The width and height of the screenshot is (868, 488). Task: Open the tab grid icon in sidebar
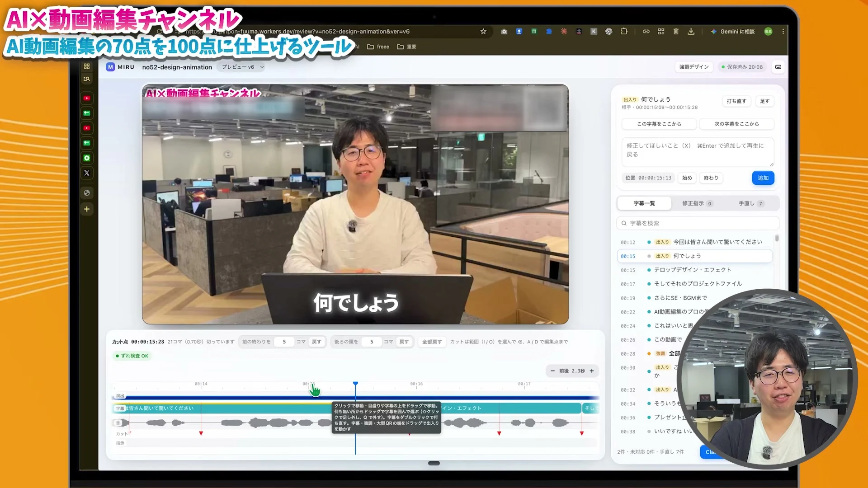coord(87,66)
